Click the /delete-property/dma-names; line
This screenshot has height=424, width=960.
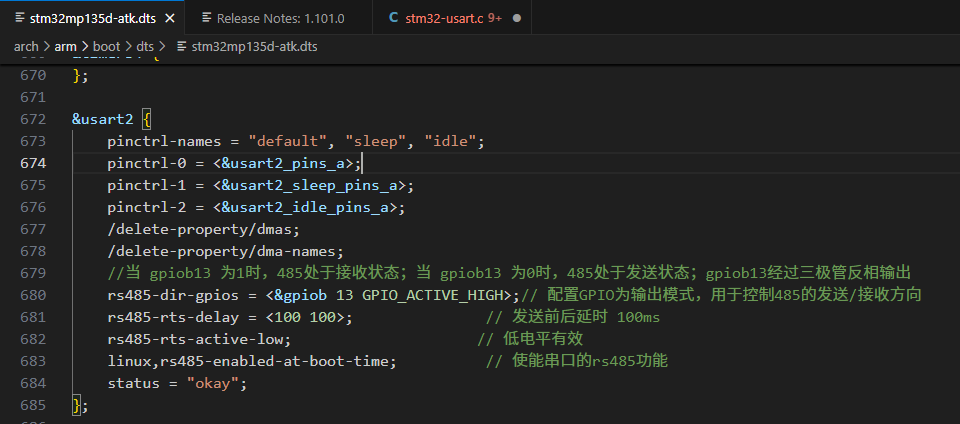[226, 251]
